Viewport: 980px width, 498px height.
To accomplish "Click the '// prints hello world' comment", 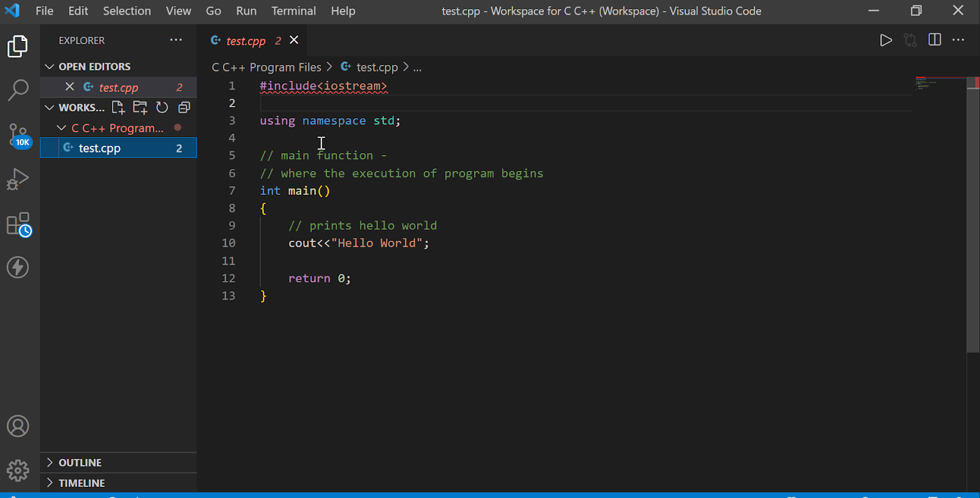I will [x=363, y=225].
